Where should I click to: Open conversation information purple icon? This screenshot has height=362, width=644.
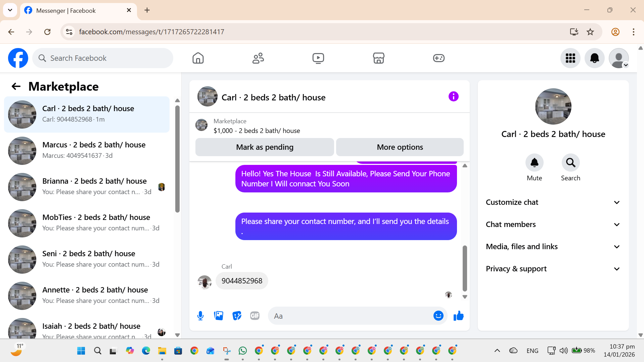pos(453,97)
